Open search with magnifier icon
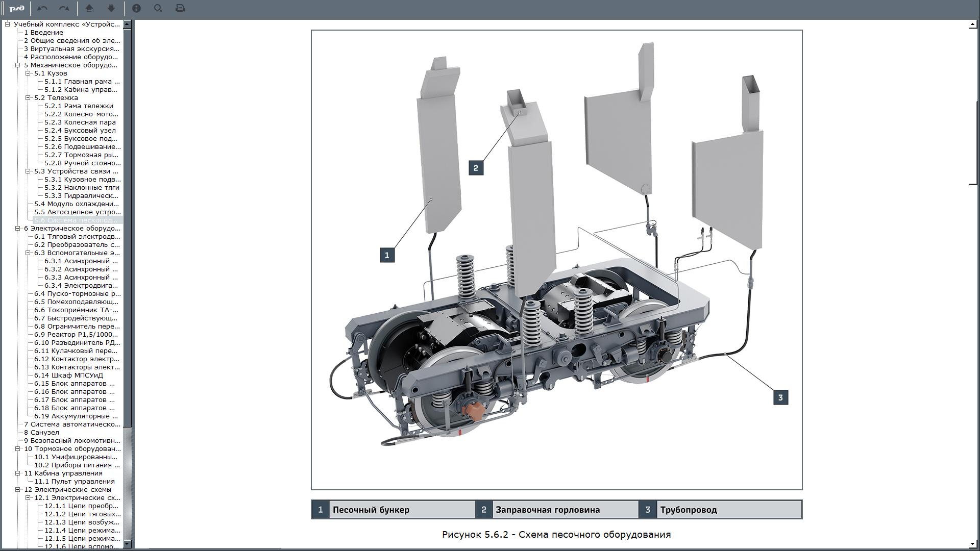The height and width of the screenshot is (551, 980). (x=158, y=8)
